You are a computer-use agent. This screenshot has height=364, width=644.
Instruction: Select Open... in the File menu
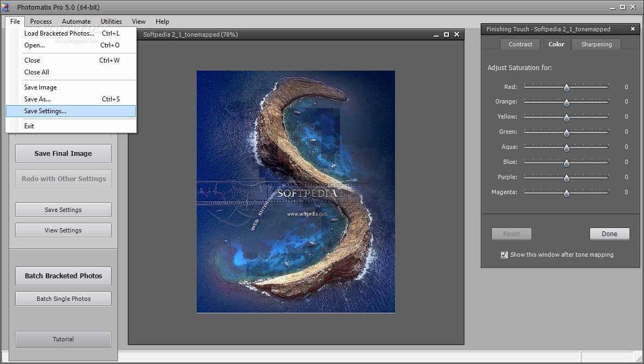click(x=71, y=45)
